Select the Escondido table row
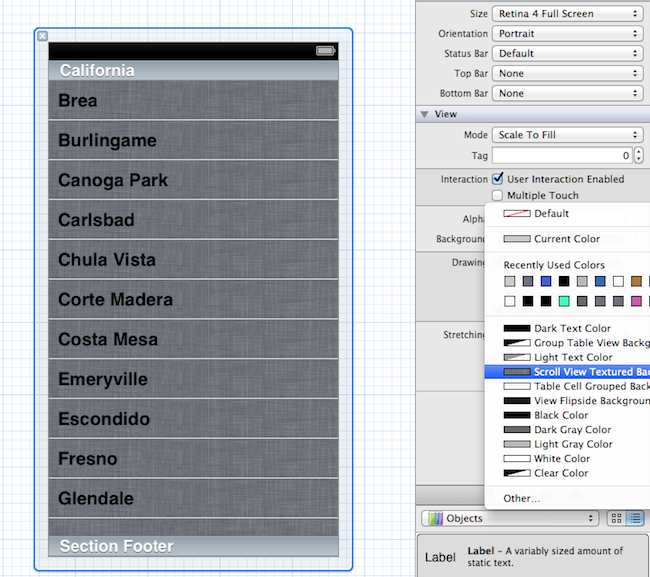650x577 pixels. point(194,419)
